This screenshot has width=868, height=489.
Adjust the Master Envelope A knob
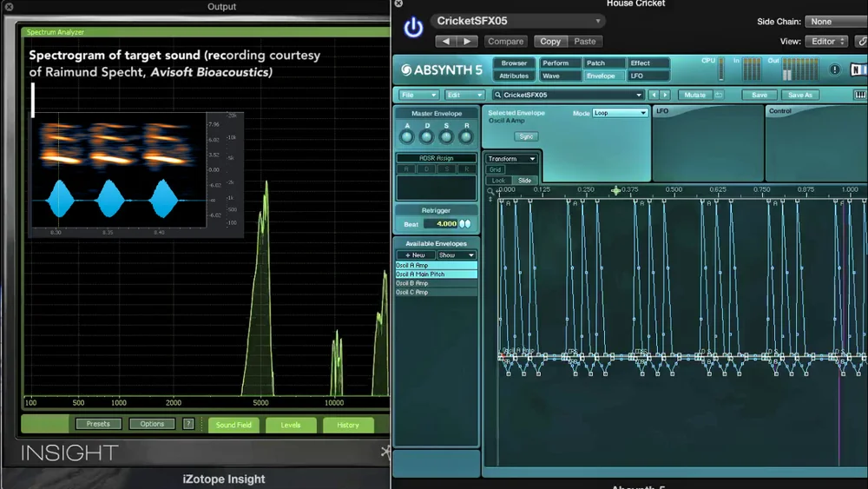click(407, 136)
